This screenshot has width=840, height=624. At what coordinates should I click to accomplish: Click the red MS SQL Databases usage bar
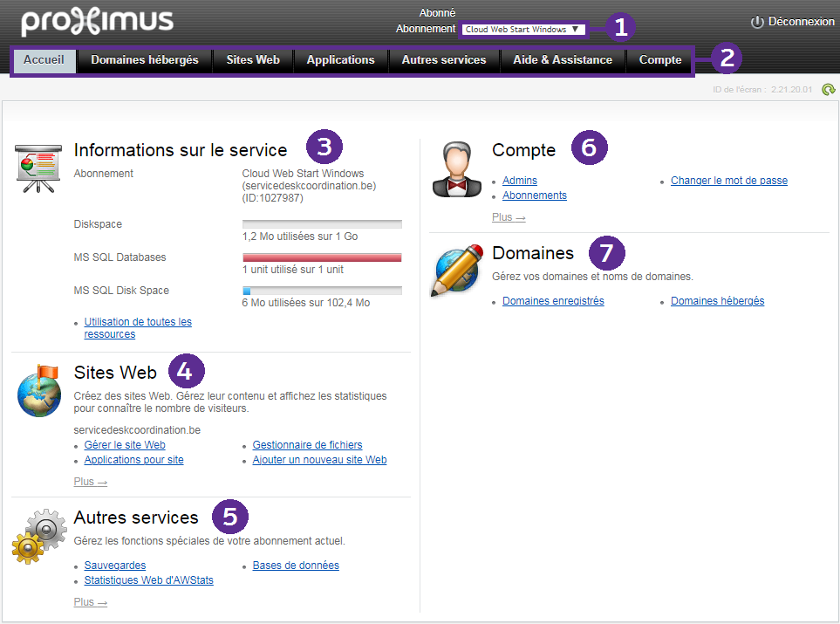pyautogui.click(x=322, y=257)
